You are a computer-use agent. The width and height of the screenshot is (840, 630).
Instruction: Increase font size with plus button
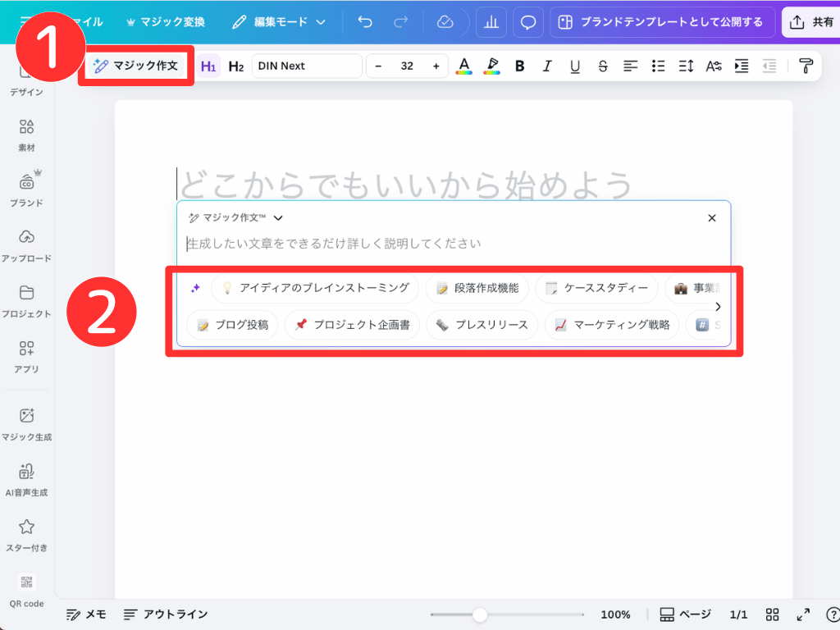point(436,66)
